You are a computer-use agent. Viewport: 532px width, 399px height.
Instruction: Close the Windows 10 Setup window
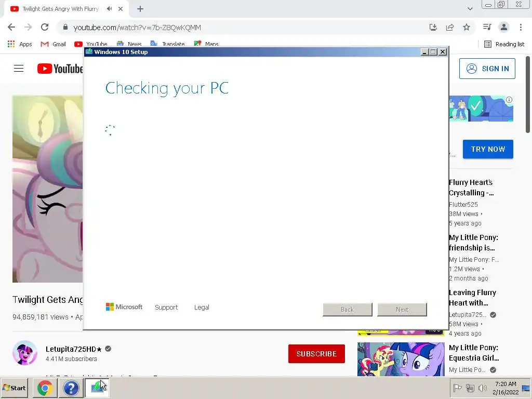point(443,52)
